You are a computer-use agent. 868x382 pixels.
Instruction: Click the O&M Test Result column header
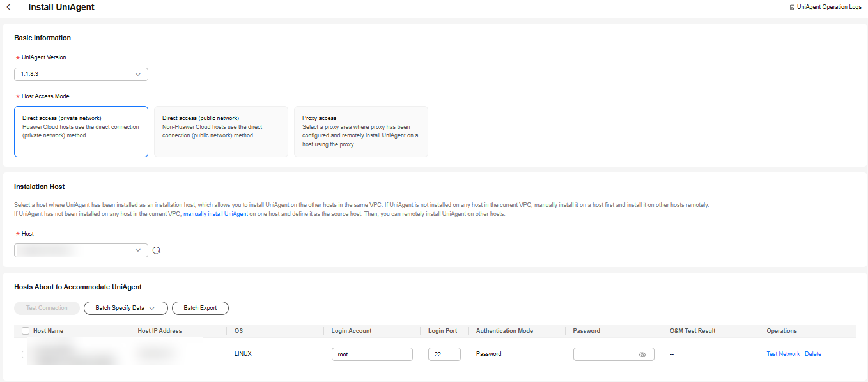692,331
